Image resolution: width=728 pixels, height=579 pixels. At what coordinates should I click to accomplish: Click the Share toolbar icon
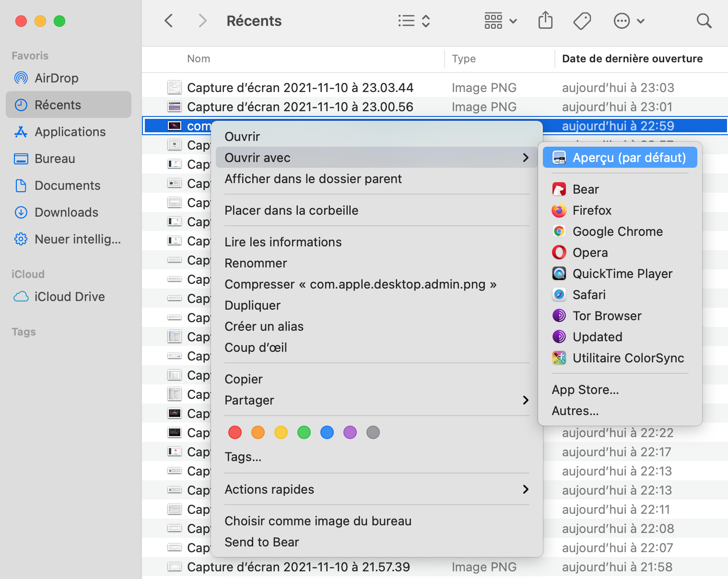[546, 21]
